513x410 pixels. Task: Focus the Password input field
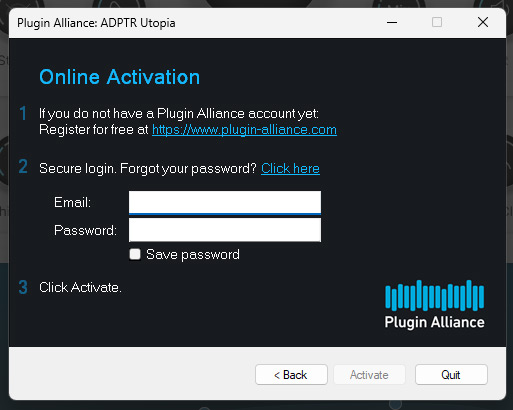tap(225, 230)
